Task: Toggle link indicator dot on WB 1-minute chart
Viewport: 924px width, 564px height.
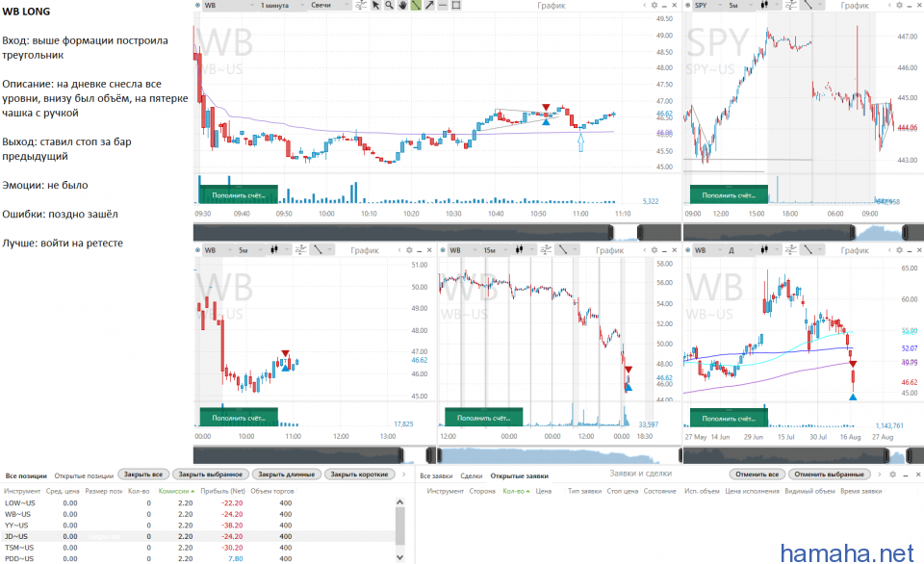Action: point(198,6)
